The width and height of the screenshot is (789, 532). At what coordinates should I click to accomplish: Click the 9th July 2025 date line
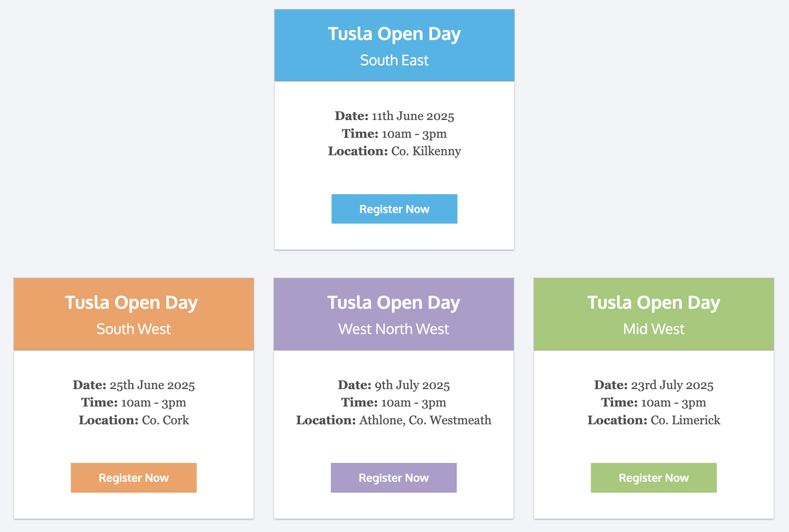coord(393,385)
